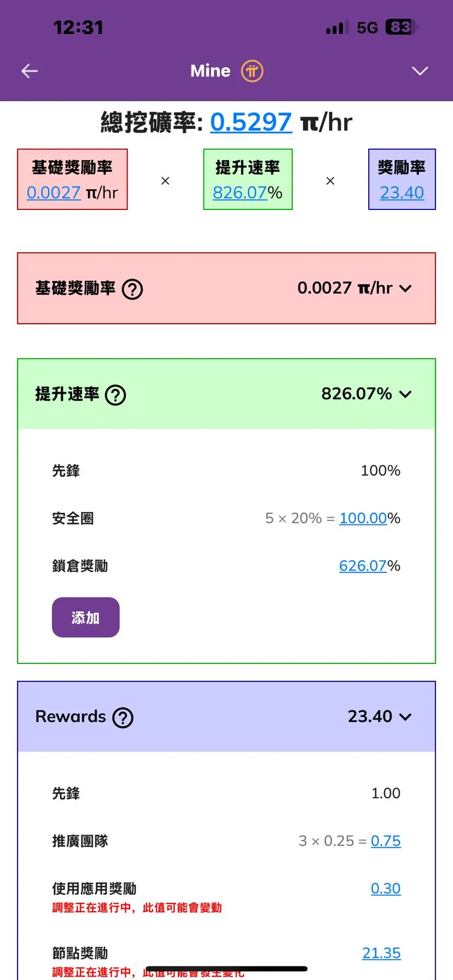Click the 826.07% boost rate link
Viewport: 453px width, 980px height.
[x=240, y=192]
